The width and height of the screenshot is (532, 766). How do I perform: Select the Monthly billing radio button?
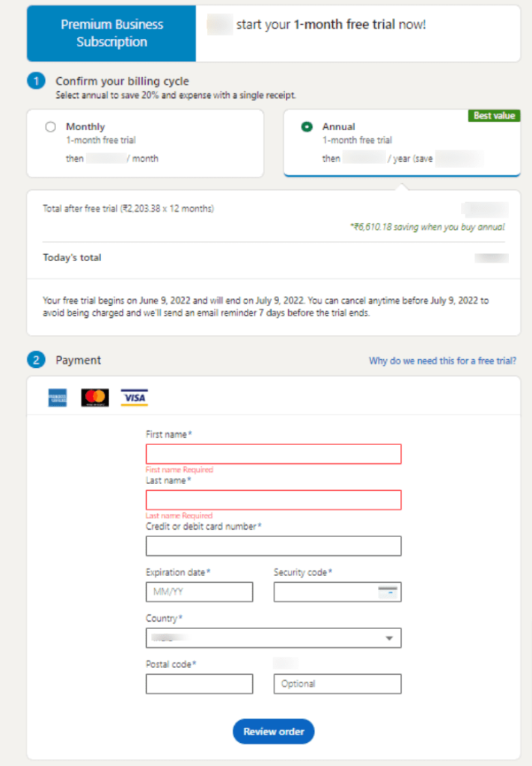50,127
